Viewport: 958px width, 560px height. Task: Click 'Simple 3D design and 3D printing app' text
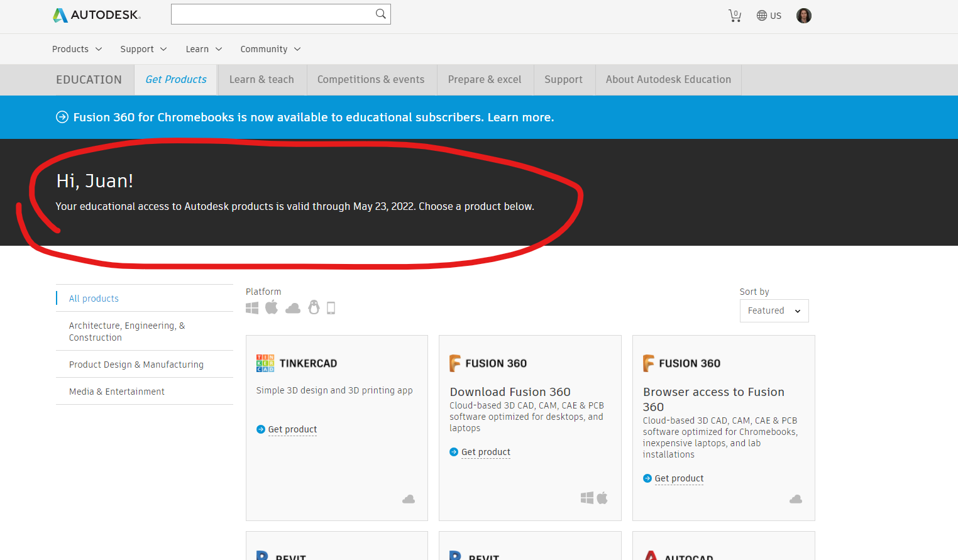point(334,390)
